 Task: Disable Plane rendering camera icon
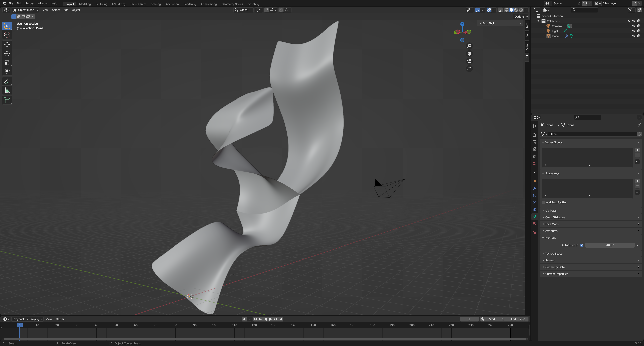point(639,36)
